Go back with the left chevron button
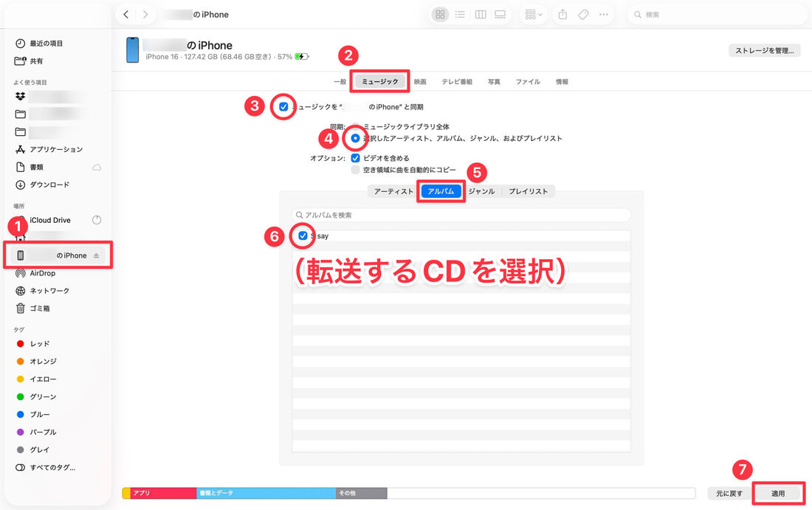Viewport: 812px width, 510px height. tap(125, 15)
